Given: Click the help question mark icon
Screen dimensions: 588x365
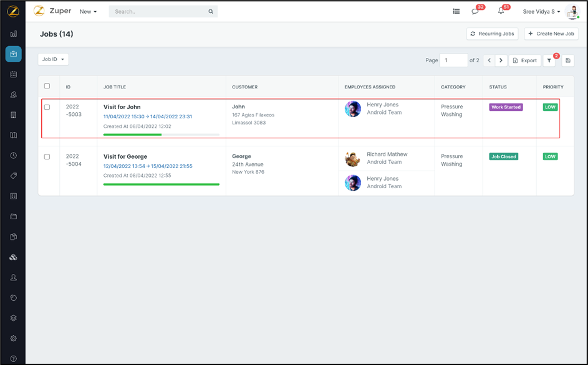Looking at the screenshot, I should coord(13,358).
